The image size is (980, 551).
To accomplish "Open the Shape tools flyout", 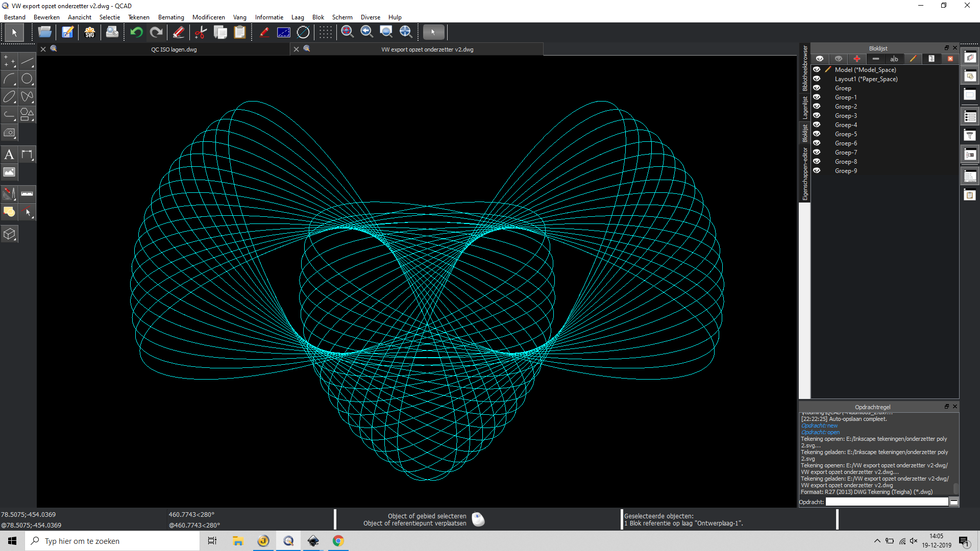I will pos(27,114).
